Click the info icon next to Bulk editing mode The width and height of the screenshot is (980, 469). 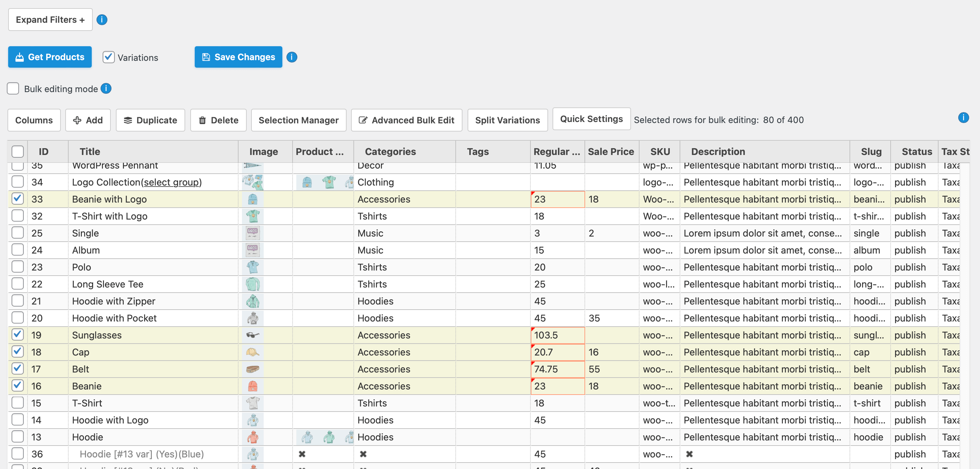[x=106, y=89]
